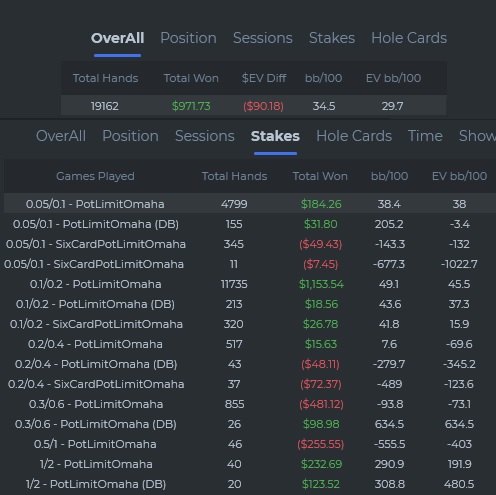Select row 0.1/0.2 - SixCardPotLimitOmaha

click(250, 324)
